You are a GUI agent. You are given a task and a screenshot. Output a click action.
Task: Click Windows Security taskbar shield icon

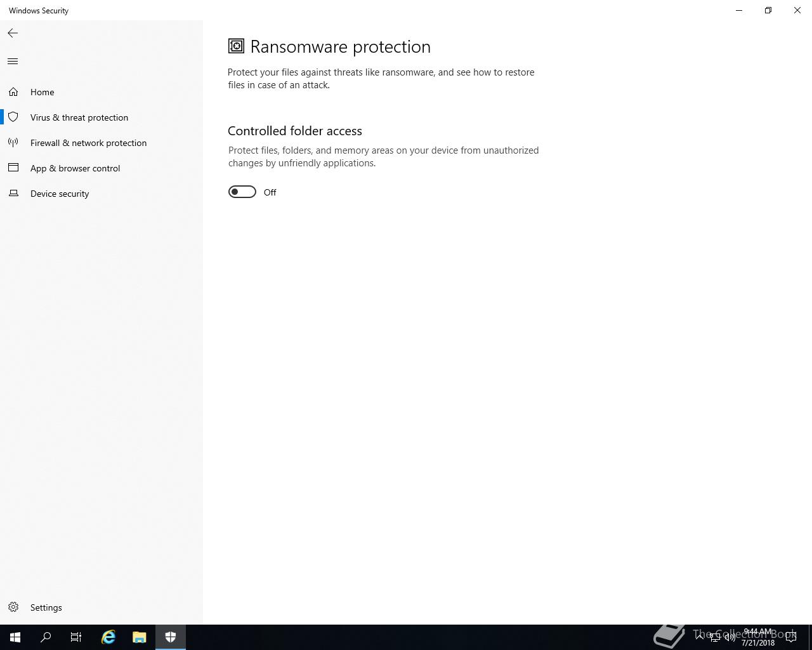(x=171, y=637)
